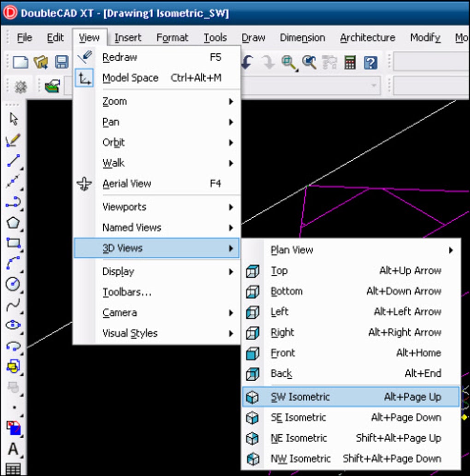Expand the Camera submenu

click(x=157, y=313)
